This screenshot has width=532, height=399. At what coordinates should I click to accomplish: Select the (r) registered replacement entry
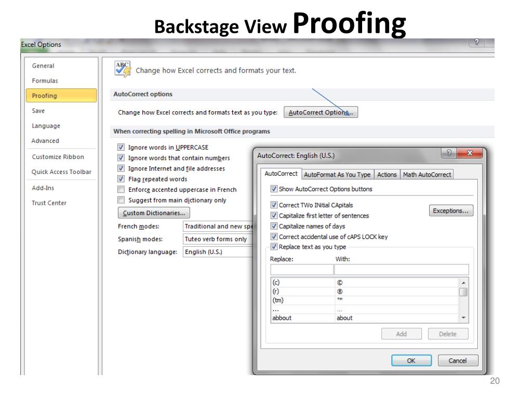coord(365,291)
